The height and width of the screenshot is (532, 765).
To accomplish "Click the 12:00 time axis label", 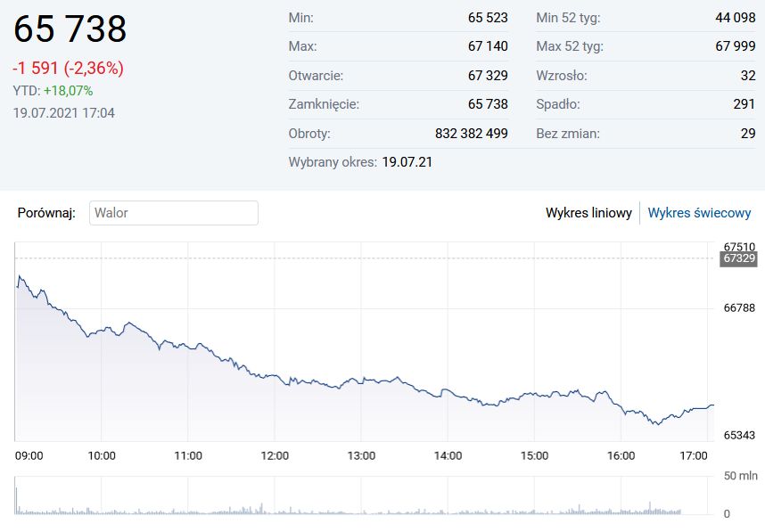I will pyautogui.click(x=275, y=455).
